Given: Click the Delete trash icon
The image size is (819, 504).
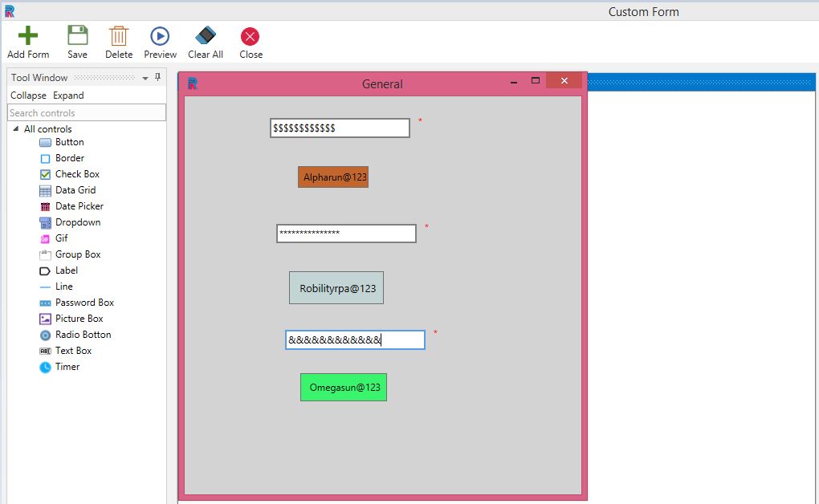Looking at the screenshot, I should click(x=119, y=36).
